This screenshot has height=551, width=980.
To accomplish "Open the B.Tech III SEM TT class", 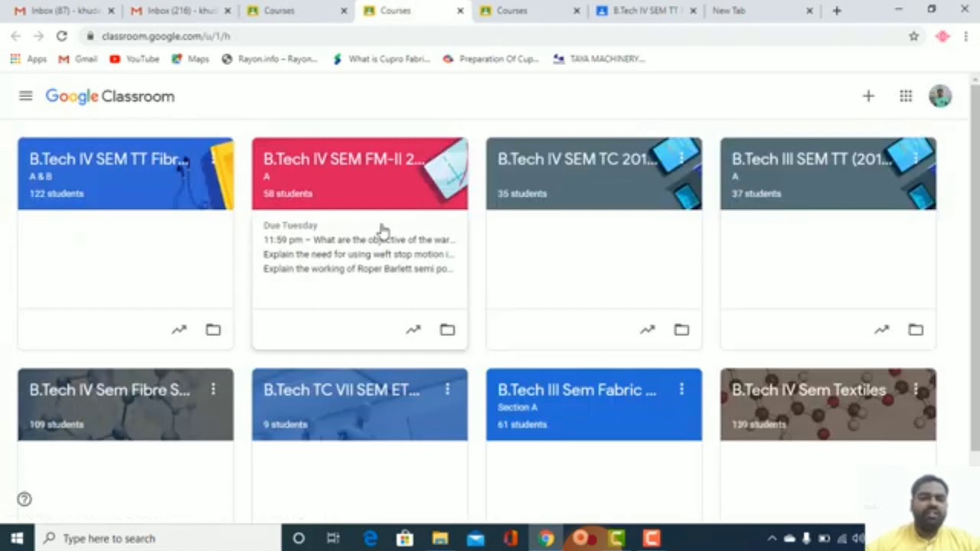I will [x=812, y=159].
